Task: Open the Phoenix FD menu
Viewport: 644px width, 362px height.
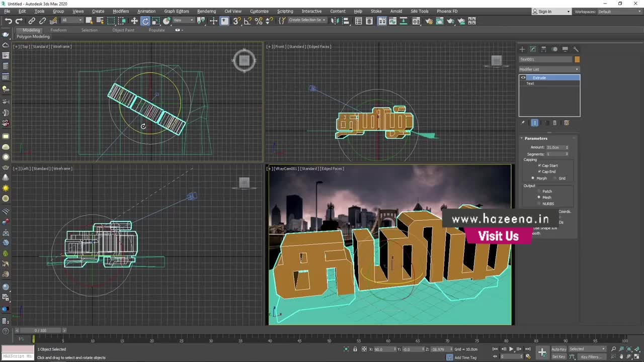Action: pyautogui.click(x=447, y=11)
